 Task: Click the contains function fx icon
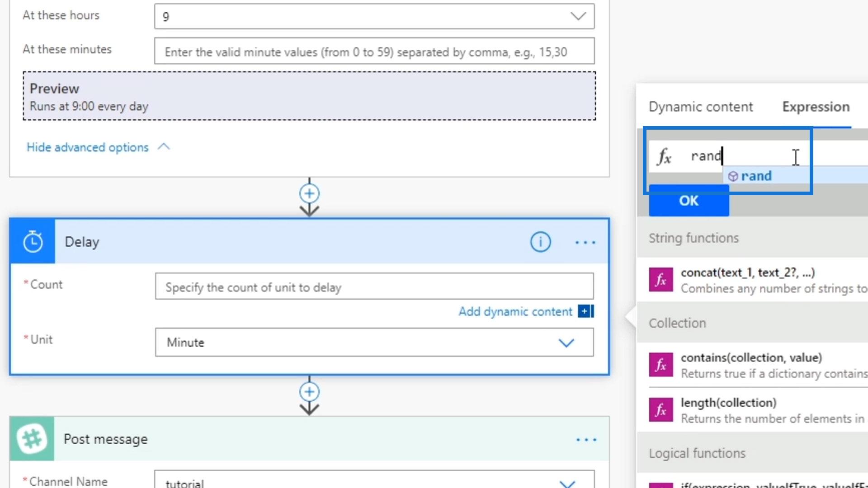pyautogui.click(x=660, y=365)
